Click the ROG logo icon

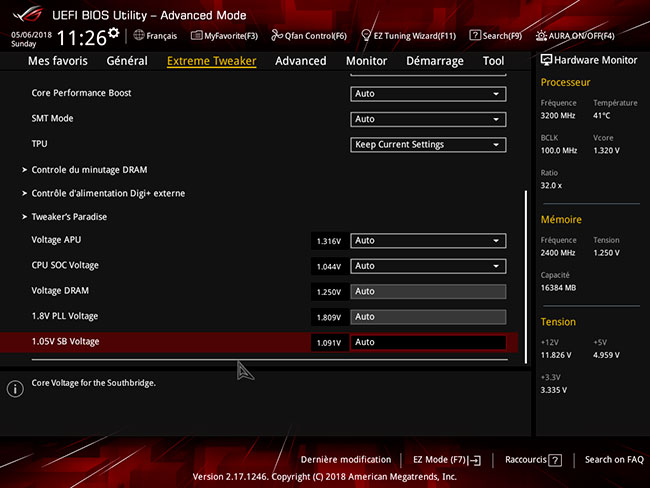pyautogui.click(x=28, y=15)
